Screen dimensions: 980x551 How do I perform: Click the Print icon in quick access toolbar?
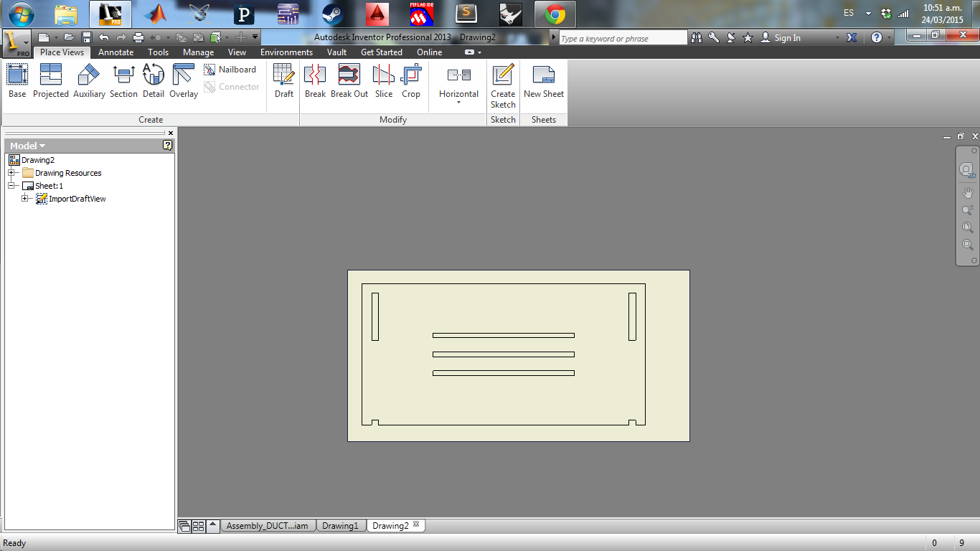click(138, 37)
